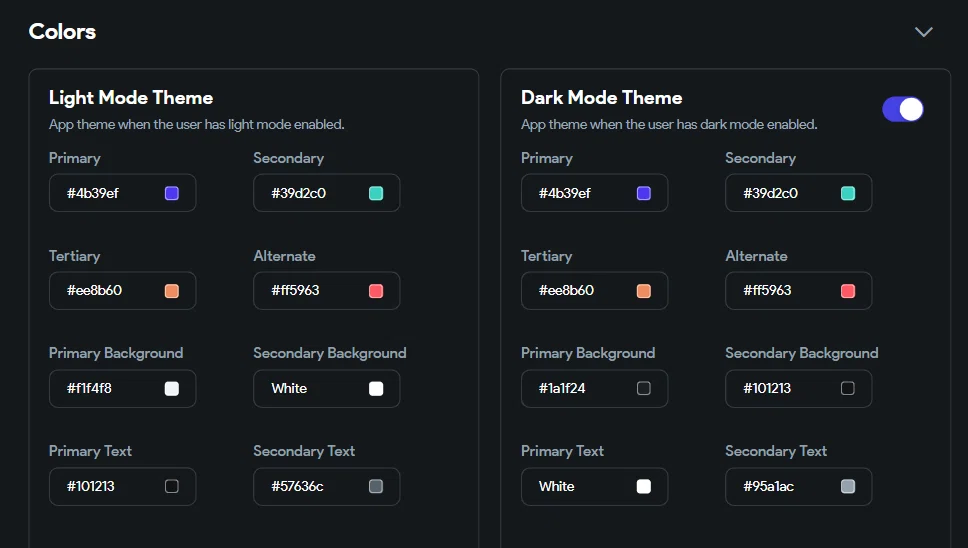The width and height of the screenshot is (968, 548).
Task: Click Dark Mode Primary Background swatch
Action: (644, 388)
